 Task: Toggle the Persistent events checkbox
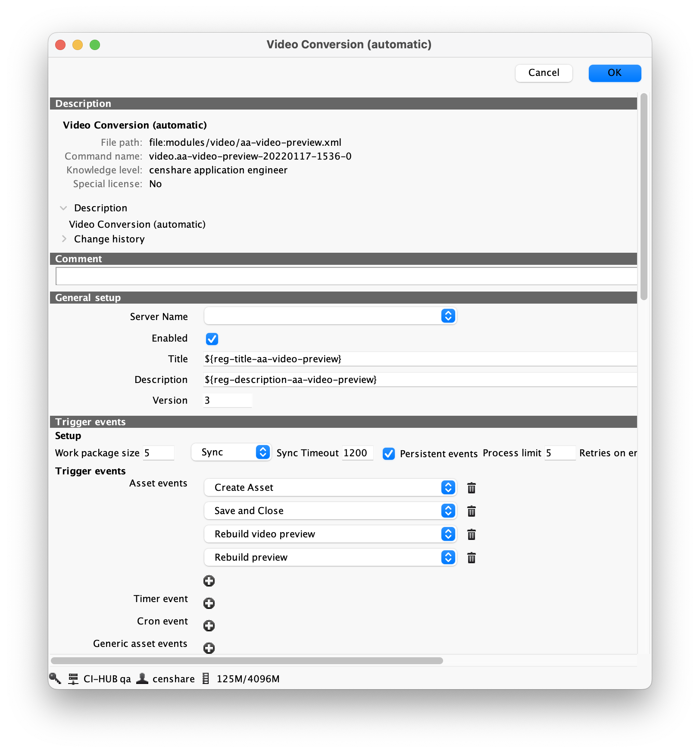389,454
